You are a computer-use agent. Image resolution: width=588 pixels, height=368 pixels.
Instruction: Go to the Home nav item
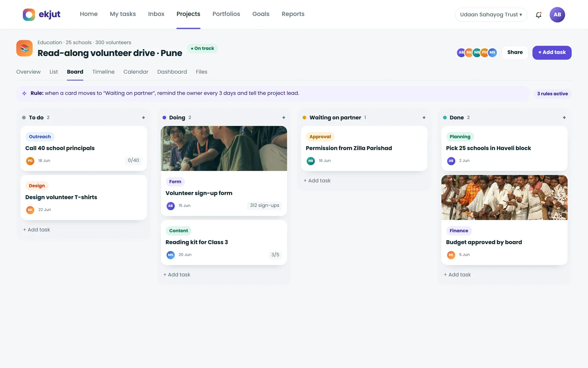[89, 14]
